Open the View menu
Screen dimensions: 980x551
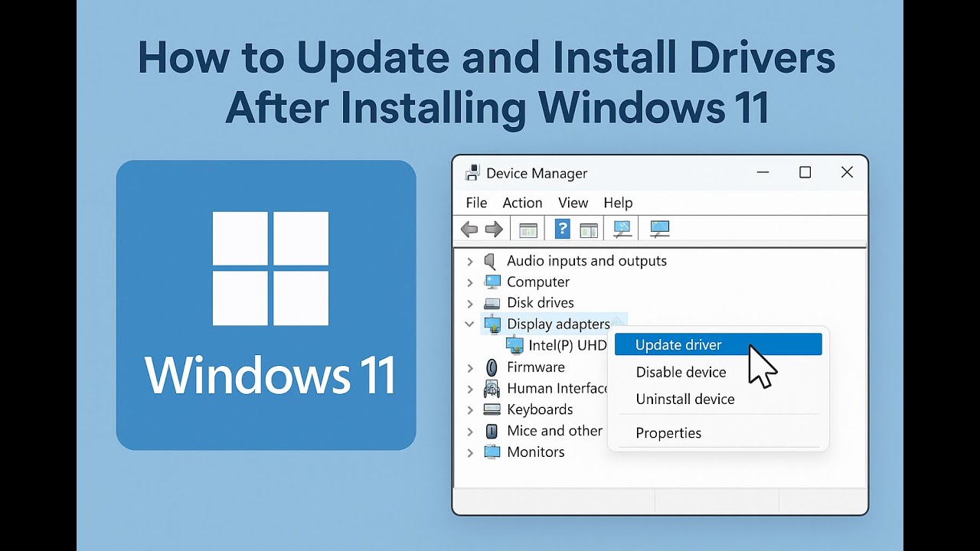(x=573, y=203)
